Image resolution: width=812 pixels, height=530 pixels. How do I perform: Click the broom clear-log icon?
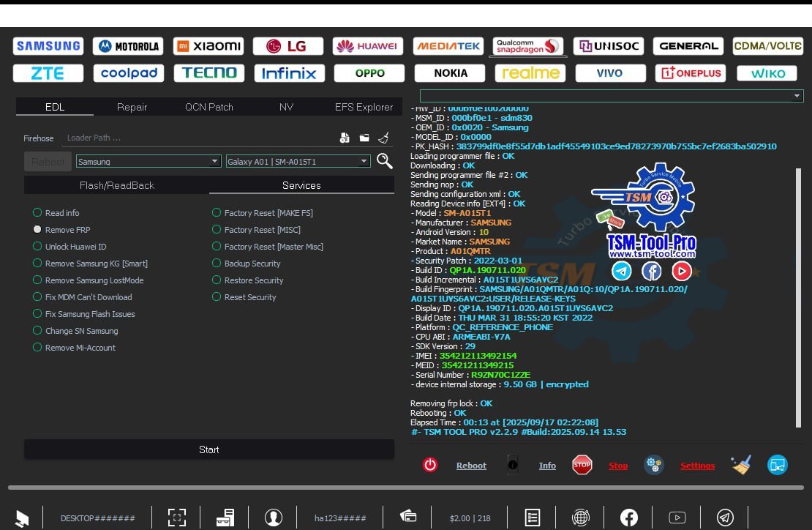[x=742, y=465]
